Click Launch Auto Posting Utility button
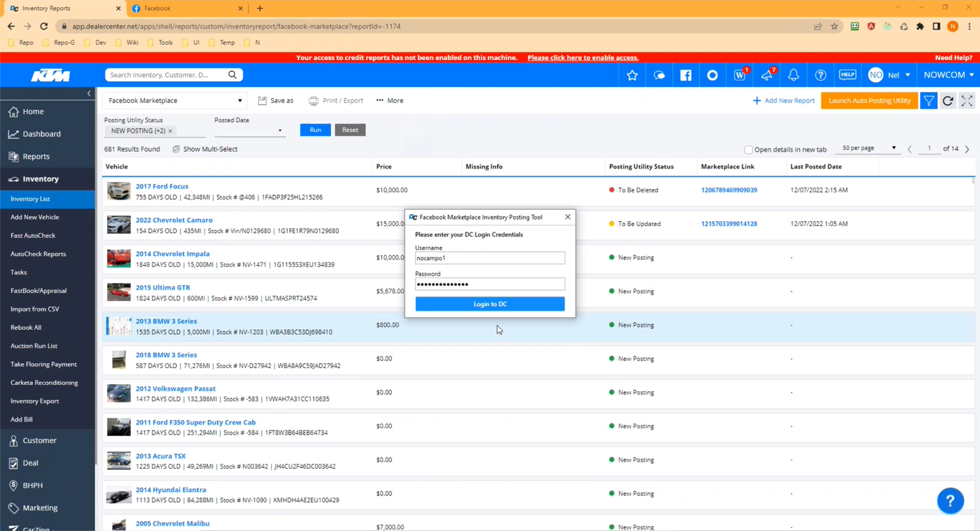Viewport: 980px width, 531px height. point(869,100)
